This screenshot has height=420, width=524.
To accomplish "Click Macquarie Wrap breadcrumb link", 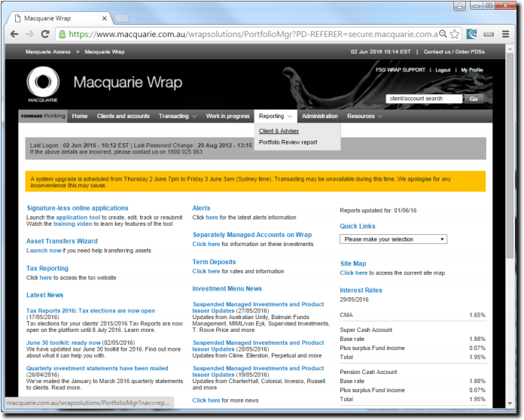I will [105, 52].
